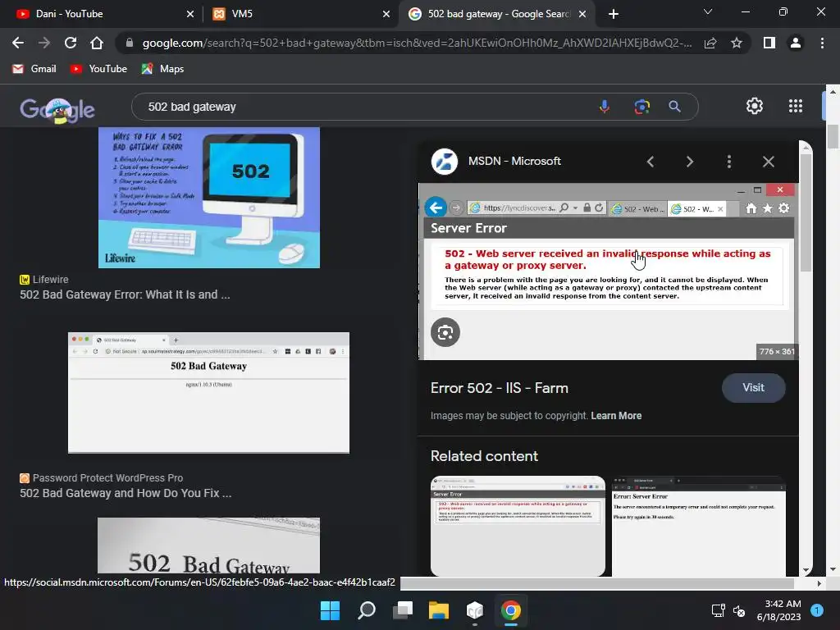This screenshot has width=840, height=630.
Task: Bookmark this page with the star icon
Action: [x=737, y=43]
